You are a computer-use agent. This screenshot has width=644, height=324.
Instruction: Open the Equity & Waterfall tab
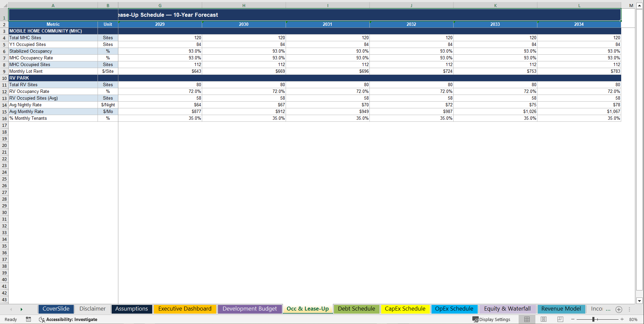click(507, 309)
